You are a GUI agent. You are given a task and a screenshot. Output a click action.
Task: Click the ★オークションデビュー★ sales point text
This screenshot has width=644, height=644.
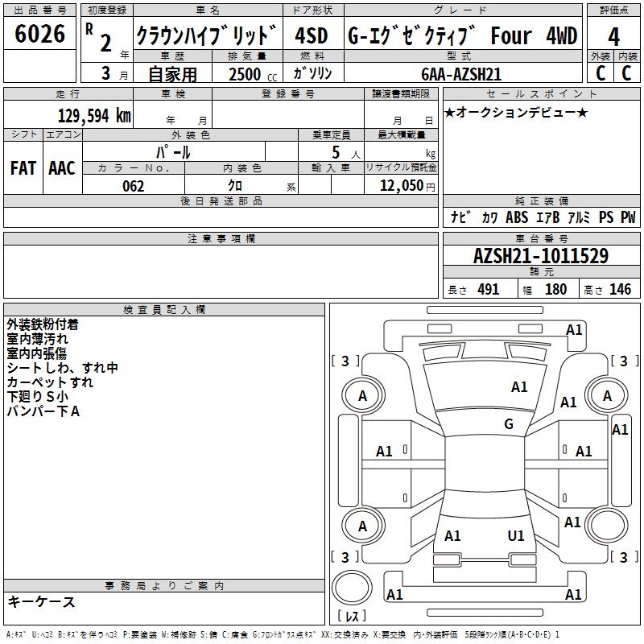(x=515, y=113)
